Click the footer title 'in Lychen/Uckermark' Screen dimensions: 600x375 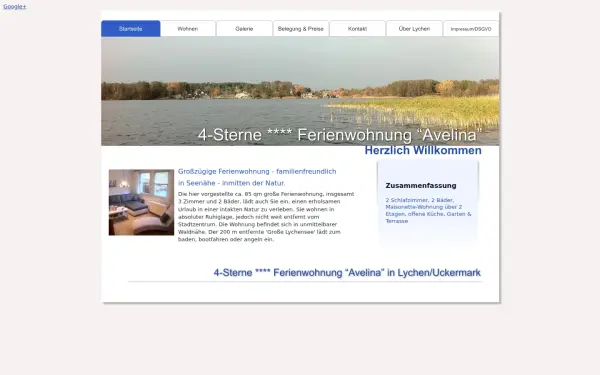pyautogui.click(x=434, y=273)
